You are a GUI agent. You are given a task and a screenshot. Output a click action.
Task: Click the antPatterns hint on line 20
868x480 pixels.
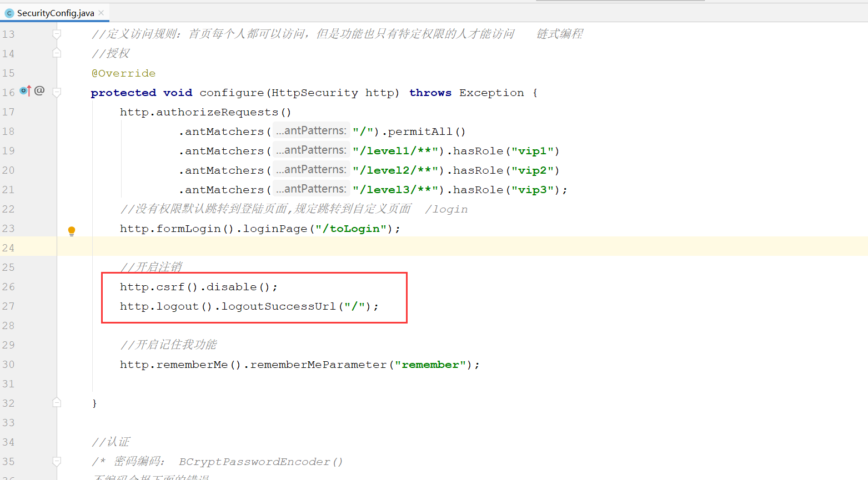click(x=311, y=170)
